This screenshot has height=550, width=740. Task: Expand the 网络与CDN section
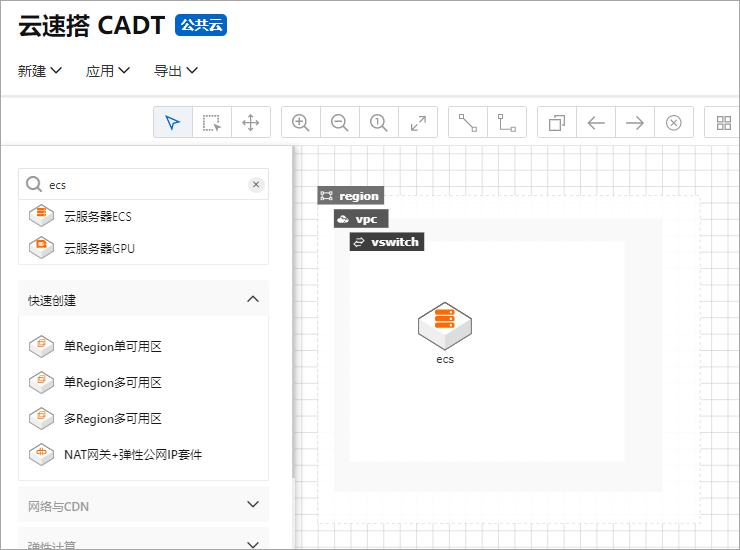click(x=143, y=505)
